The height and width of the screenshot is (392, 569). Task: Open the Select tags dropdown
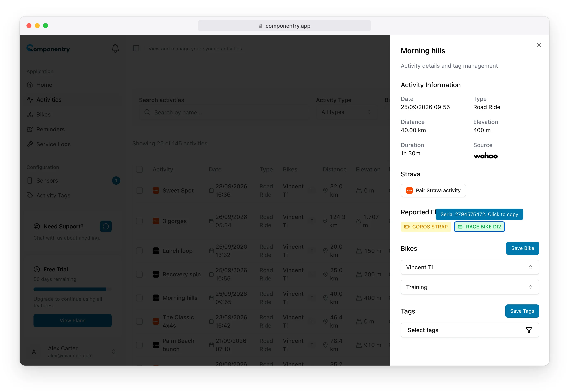pos(470,330)
